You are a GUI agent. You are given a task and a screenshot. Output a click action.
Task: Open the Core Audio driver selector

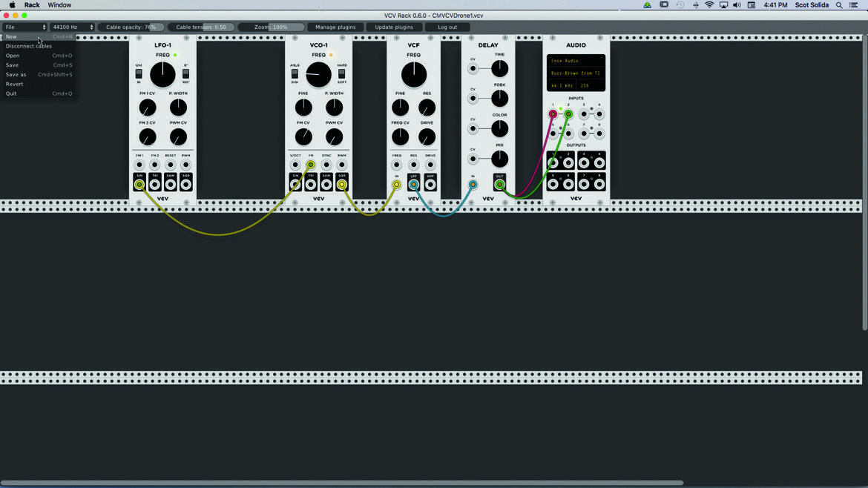576,61
